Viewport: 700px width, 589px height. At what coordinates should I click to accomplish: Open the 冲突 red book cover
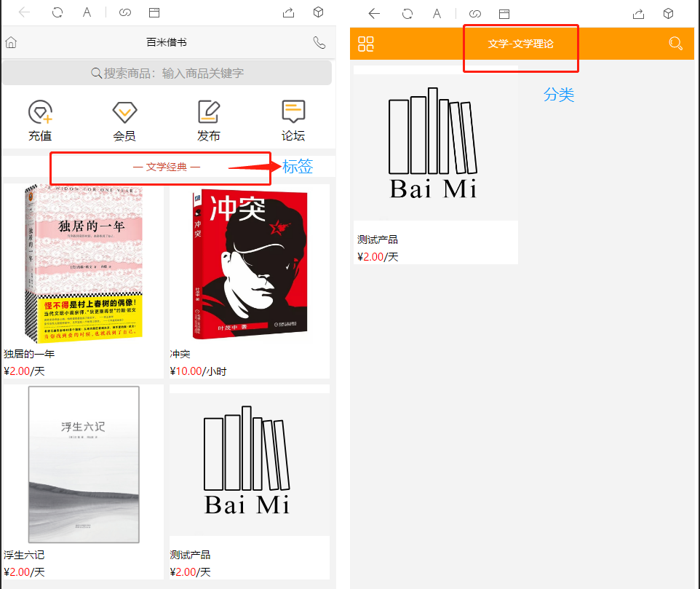click(250, 264)
